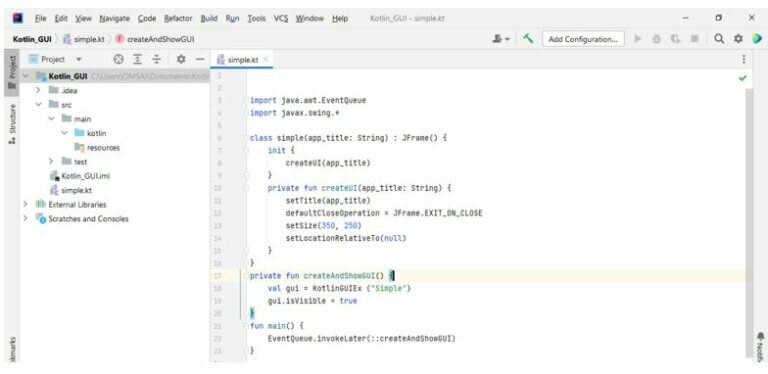
Task: Toggle the Structure tool window side tab
Action: pos(12,124)
